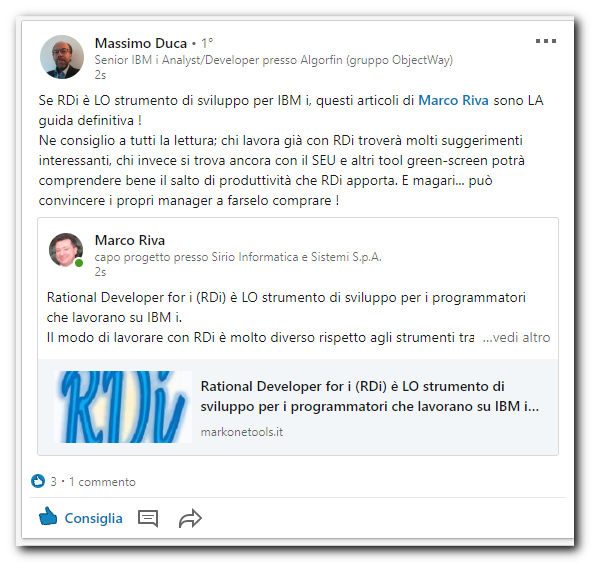The width and height of the screenshot is (591, 563).
Task: Click the Consiglia button label
Action: (x=93, y=518)
